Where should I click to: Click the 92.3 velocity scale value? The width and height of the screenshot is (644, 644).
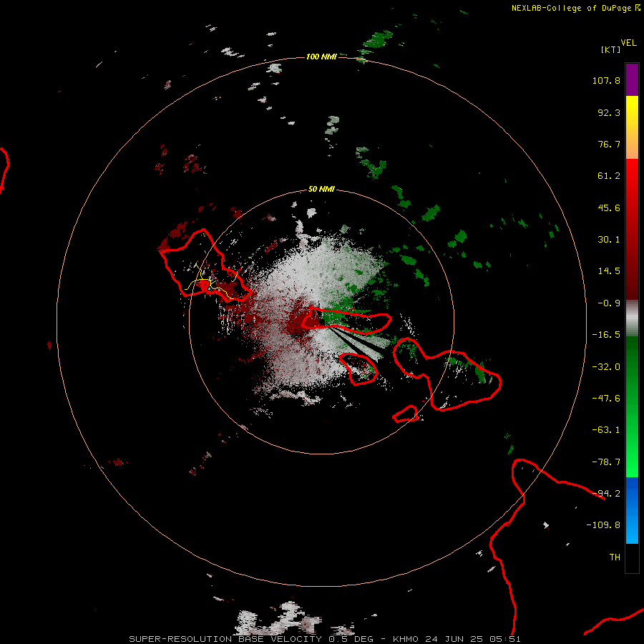(x=609, y=112)
